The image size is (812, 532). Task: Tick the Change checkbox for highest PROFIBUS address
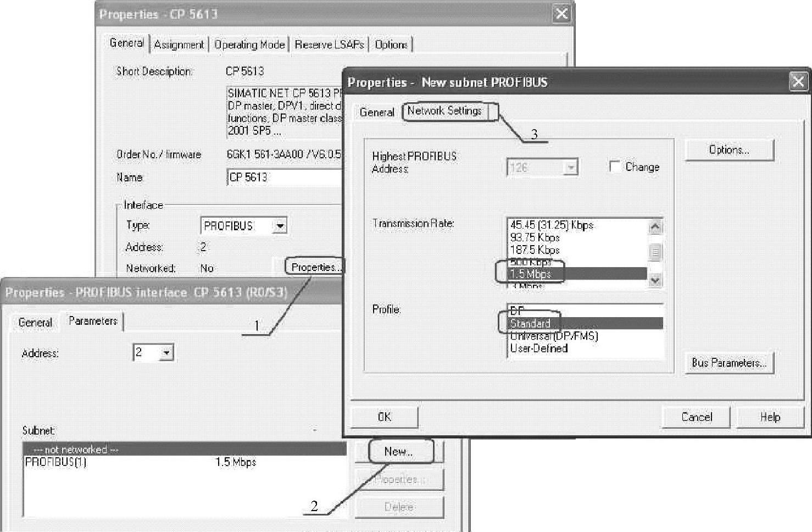(x=615, y=167)
